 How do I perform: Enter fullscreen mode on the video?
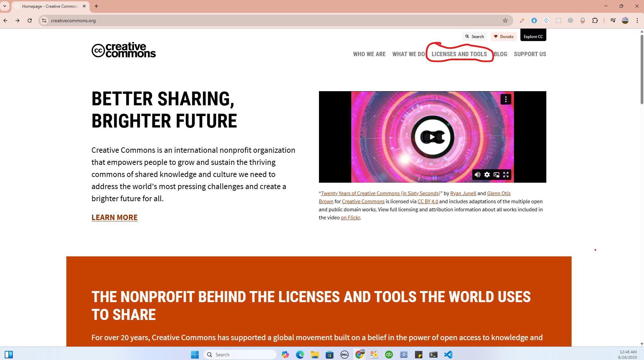(506, 175)
